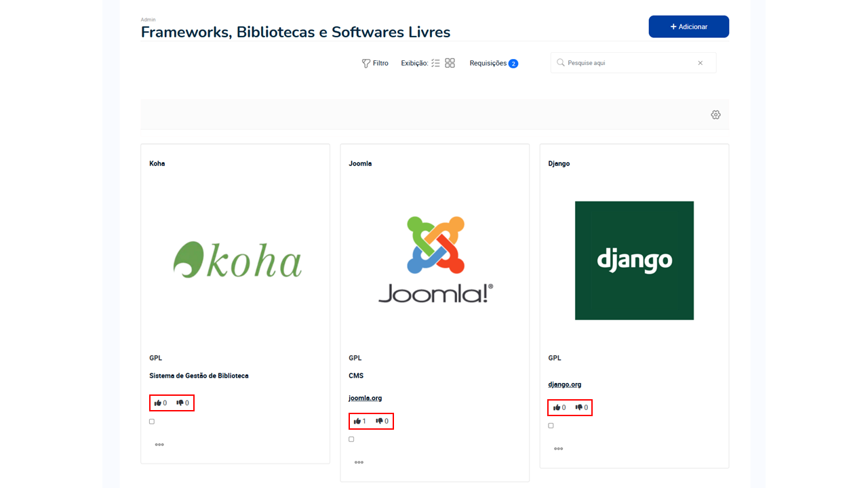Focus the Pesquise aqui search field

(633, 63)
